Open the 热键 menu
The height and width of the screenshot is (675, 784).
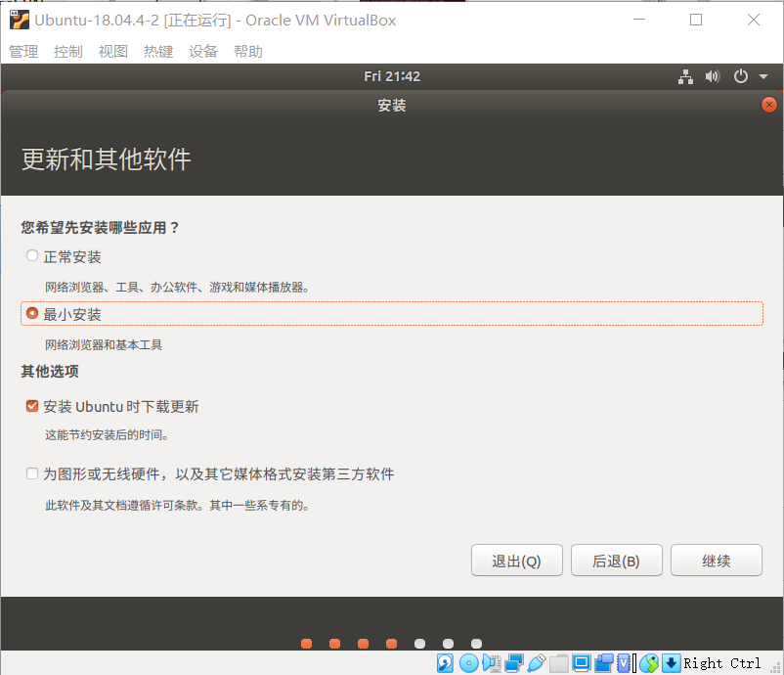click(x=158, y=51)
